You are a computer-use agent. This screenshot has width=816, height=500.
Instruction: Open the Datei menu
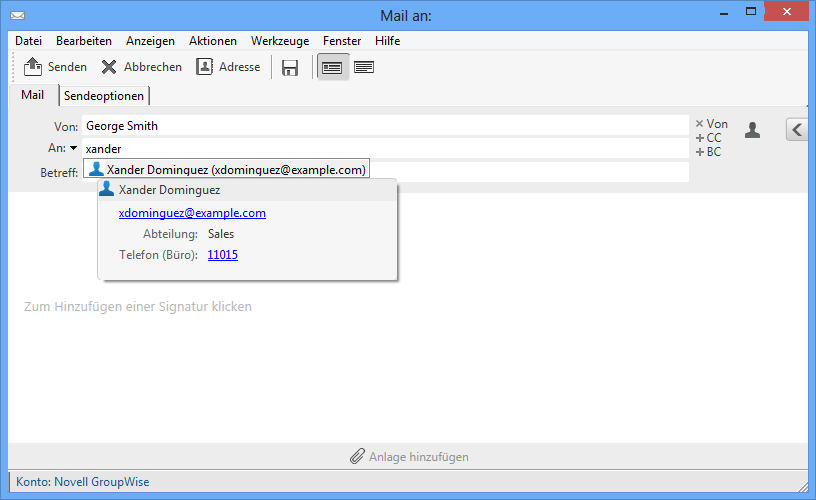pos(28,41)
